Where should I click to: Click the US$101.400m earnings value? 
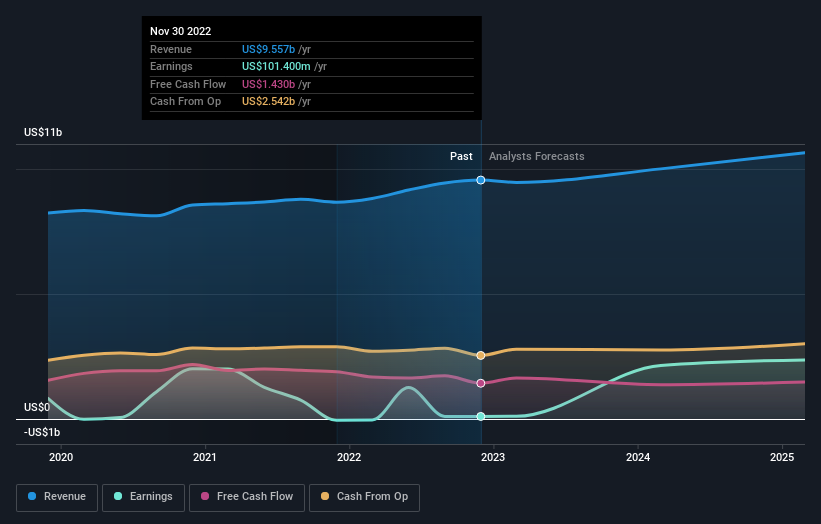(276, 66)
